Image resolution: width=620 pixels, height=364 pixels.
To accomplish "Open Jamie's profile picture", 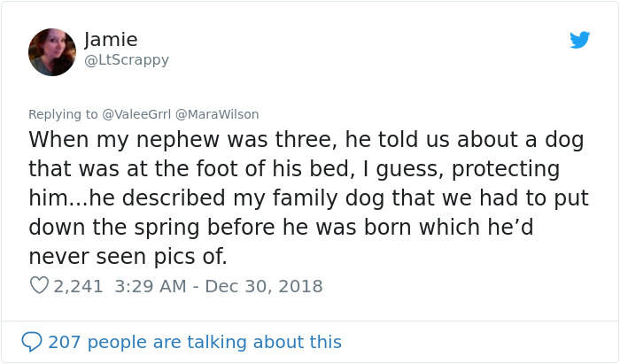I will tap(52, 52).
